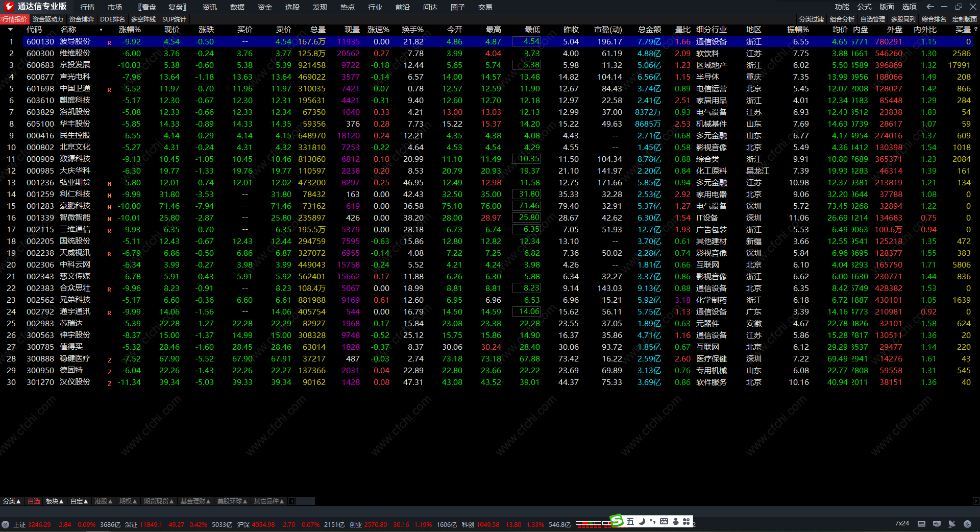Click the scroll-right arrow at bottom right

tap(976, 501)
